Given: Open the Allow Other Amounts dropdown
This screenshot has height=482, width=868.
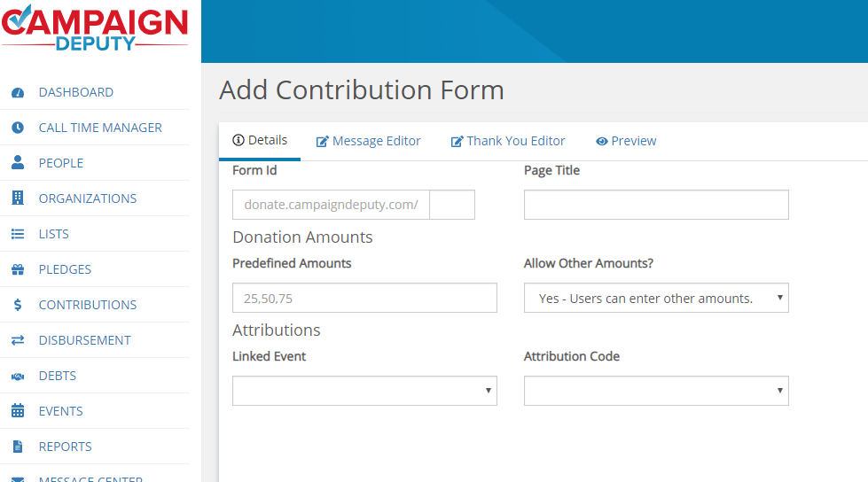Looking at the screenshot, I should click(x=656, y=299).
